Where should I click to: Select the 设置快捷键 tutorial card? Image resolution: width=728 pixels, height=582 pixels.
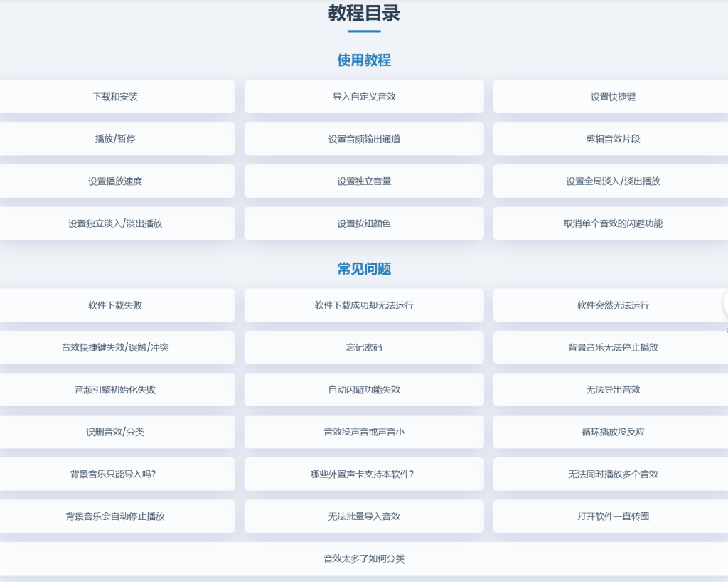pyautogui.click(x=613, y=97)
